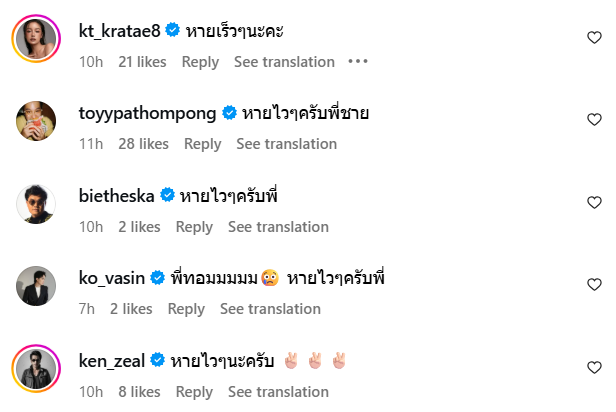Tap the heart on ko_vasin's comment
This screenshot has width=616, height=412.
[594, 284]
